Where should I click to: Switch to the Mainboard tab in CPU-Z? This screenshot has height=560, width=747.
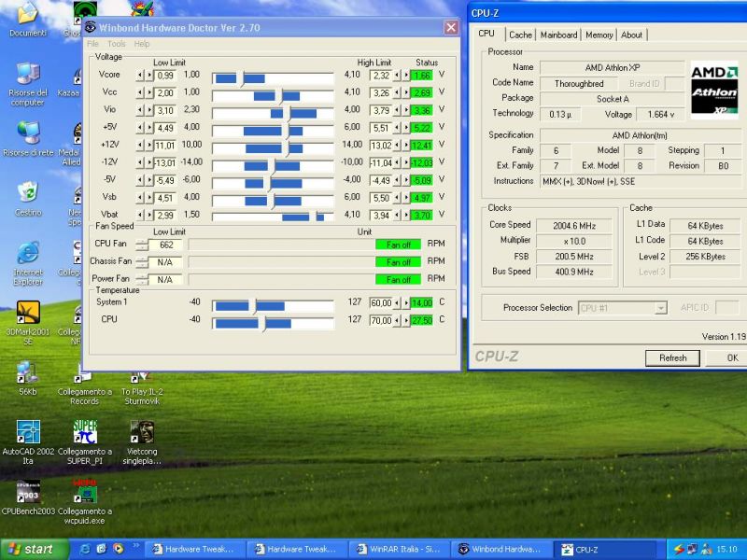pyautogui.click(x=558, y=35)
